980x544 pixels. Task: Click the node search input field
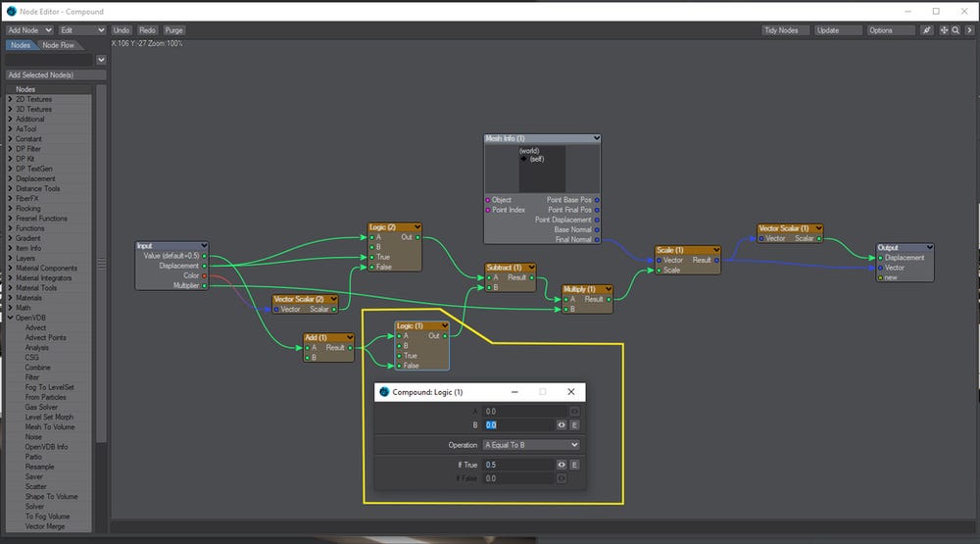tap(49, 60)
